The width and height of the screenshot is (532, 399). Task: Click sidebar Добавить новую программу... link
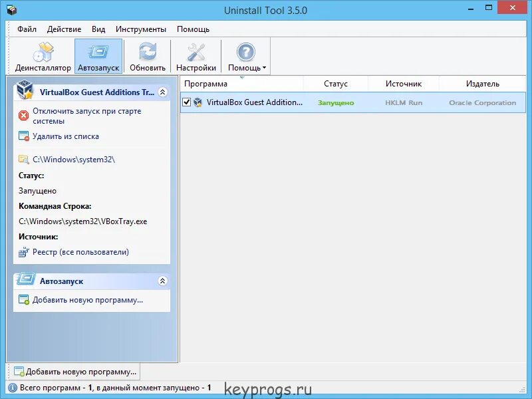coord(88,301)
